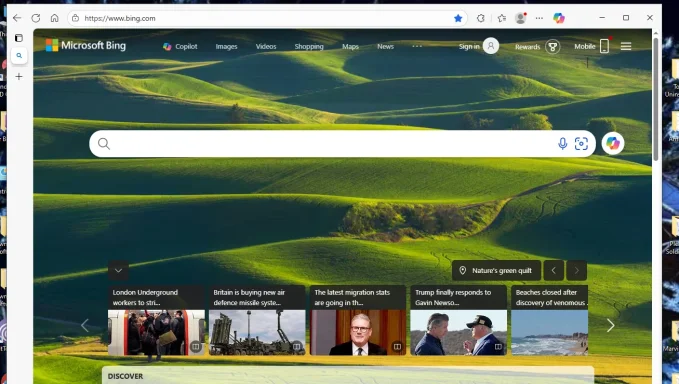
Task: Collapse the news carousel with the chevron
Action: (118, 271)
